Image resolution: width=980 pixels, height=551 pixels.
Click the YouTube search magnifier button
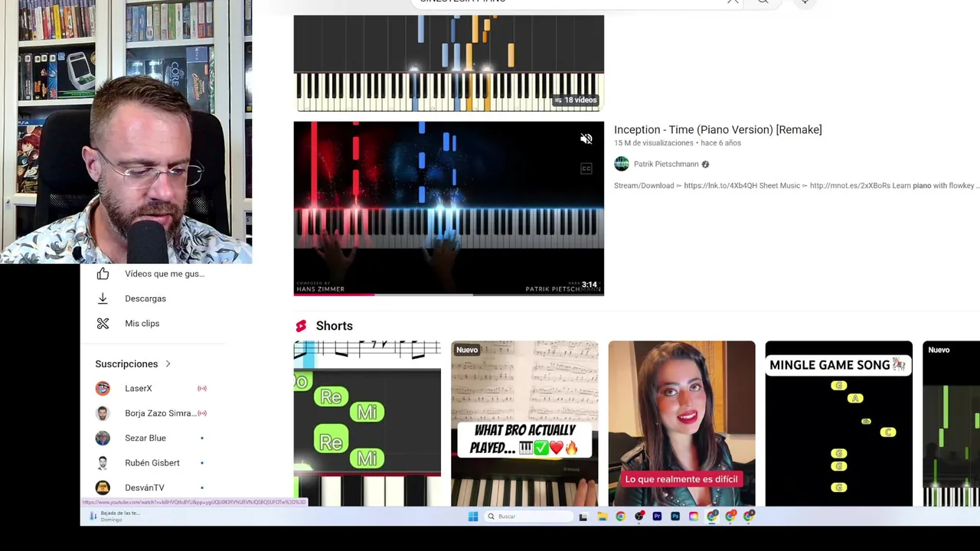763,2
